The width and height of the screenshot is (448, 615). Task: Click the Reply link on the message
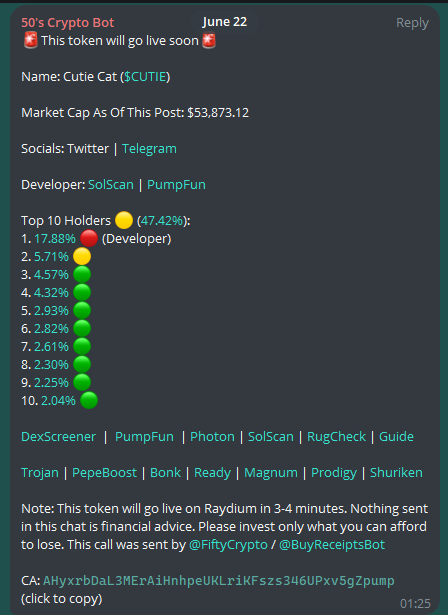[x=412, y=23]
